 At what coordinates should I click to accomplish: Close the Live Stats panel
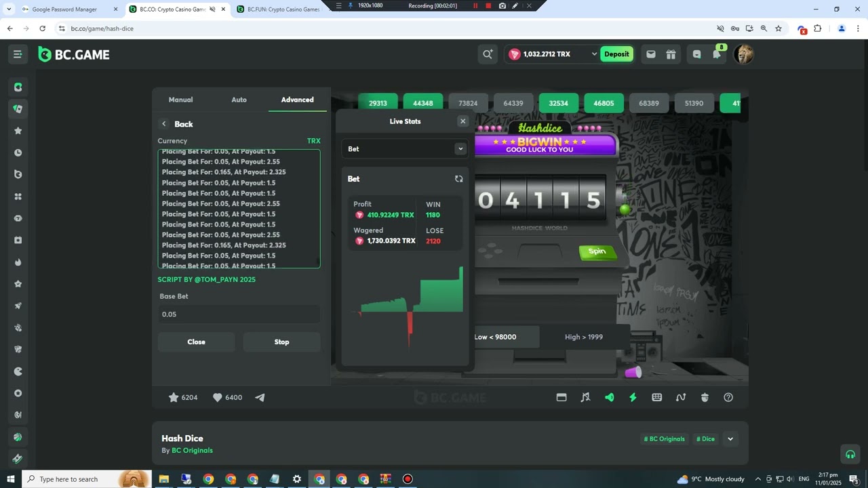pos(463,121)
